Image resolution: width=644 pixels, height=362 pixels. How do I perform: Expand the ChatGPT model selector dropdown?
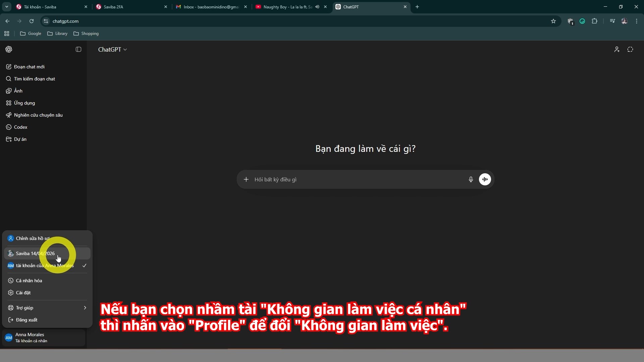(x=112, y=49)
